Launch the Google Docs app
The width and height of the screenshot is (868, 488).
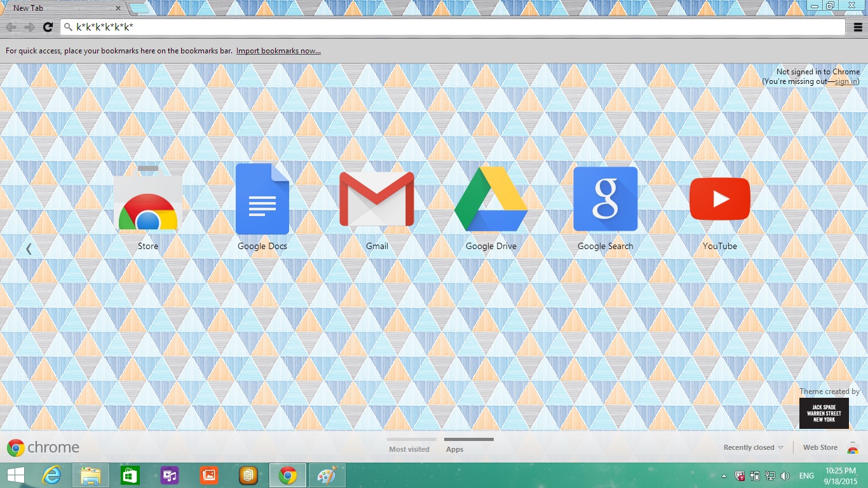(262, 198)
